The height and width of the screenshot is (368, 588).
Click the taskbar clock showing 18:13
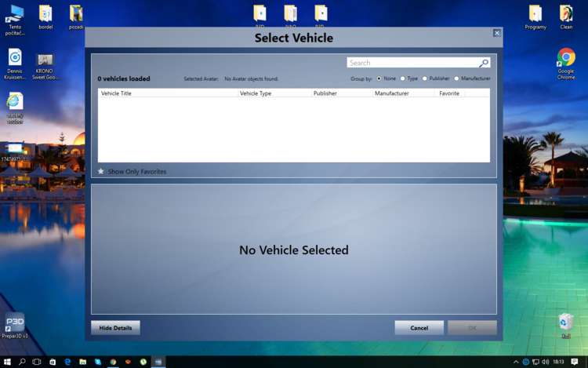pyautogui.click(x=558, y=362)
